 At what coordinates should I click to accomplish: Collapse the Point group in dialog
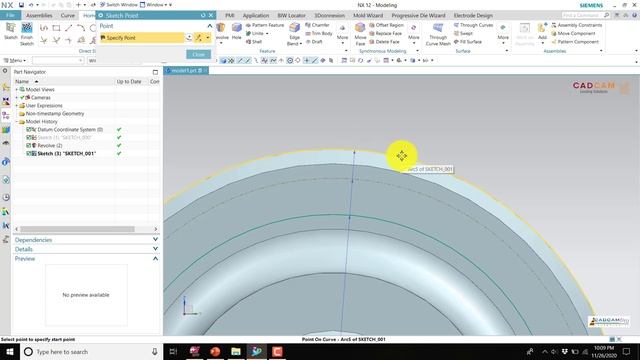(x=210, y=26)
